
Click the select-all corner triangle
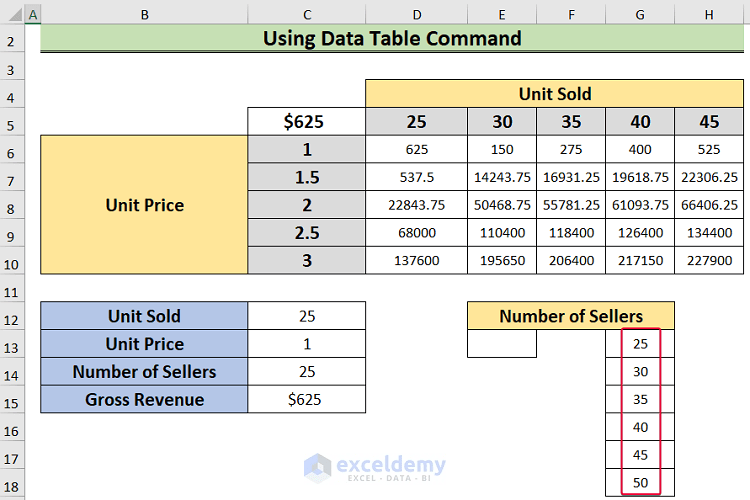(x=15, y=15)
